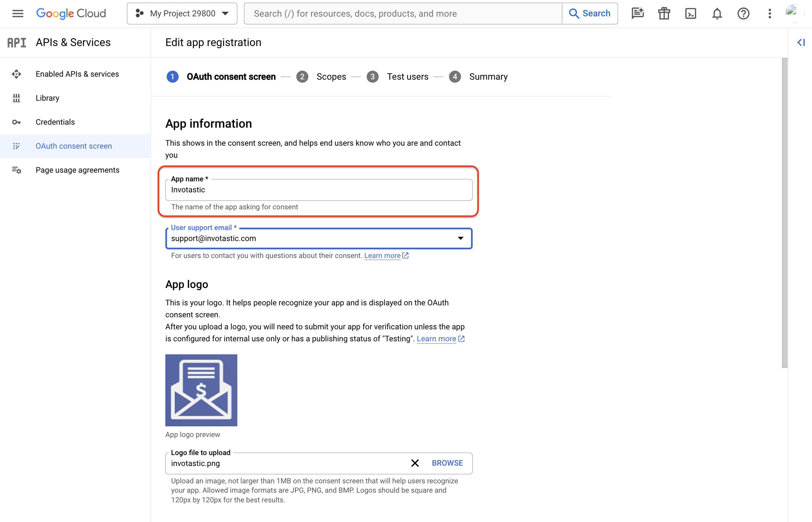This screenshot has height=522, width=812.
Task: Open the free trial gift icon
Action: tap(664, 14)
